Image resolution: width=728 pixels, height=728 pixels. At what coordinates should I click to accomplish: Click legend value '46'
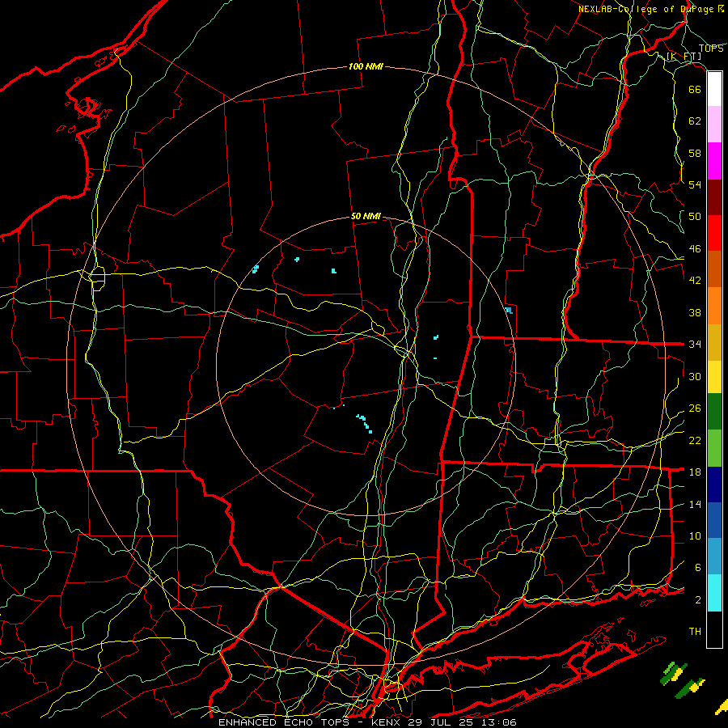[x=695, y=249]
